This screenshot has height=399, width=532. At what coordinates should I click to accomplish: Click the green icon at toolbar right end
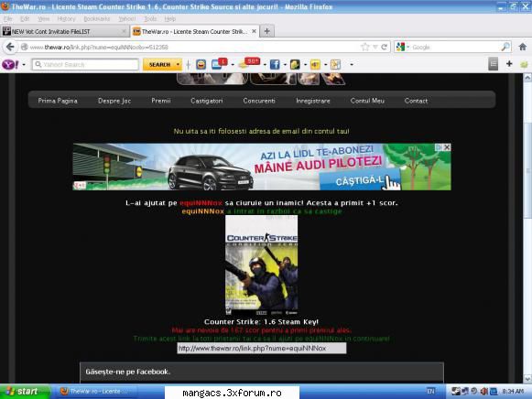click(x=524, y=64)
